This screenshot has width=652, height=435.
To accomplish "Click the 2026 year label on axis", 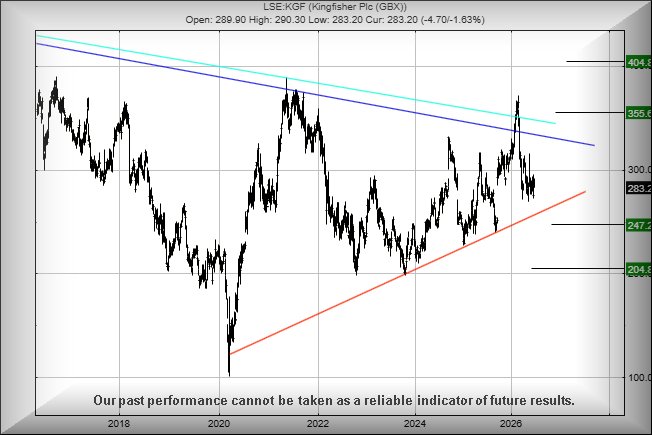I will tap(511, 424).
